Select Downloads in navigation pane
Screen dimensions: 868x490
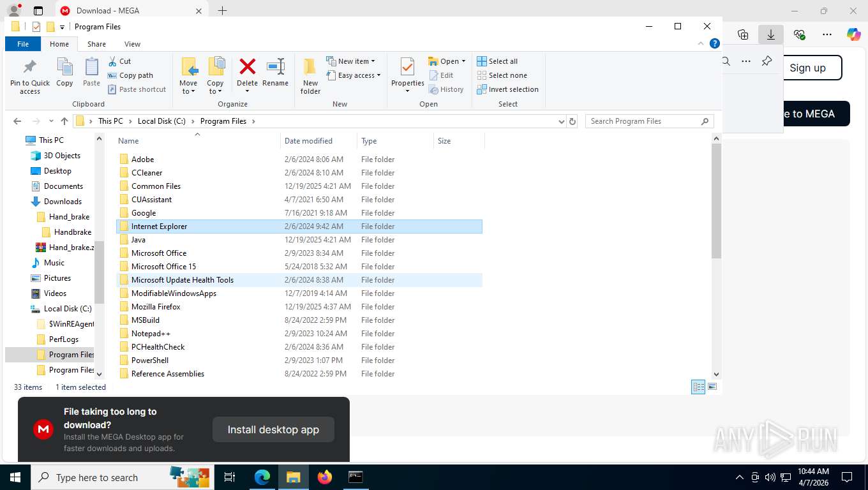pos(63,202)
